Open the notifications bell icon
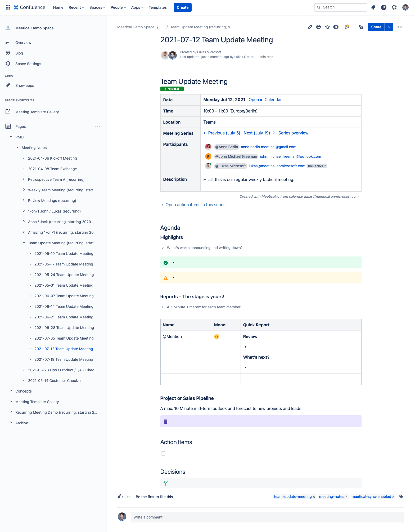This screenshot has width=415, height=532. [x=373, y=7]
